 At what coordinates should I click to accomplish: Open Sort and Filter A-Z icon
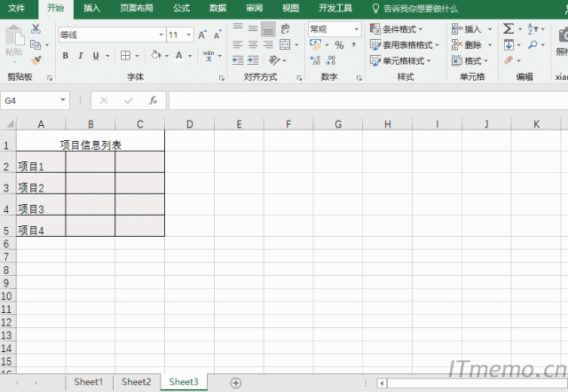(x=532, y=28)
